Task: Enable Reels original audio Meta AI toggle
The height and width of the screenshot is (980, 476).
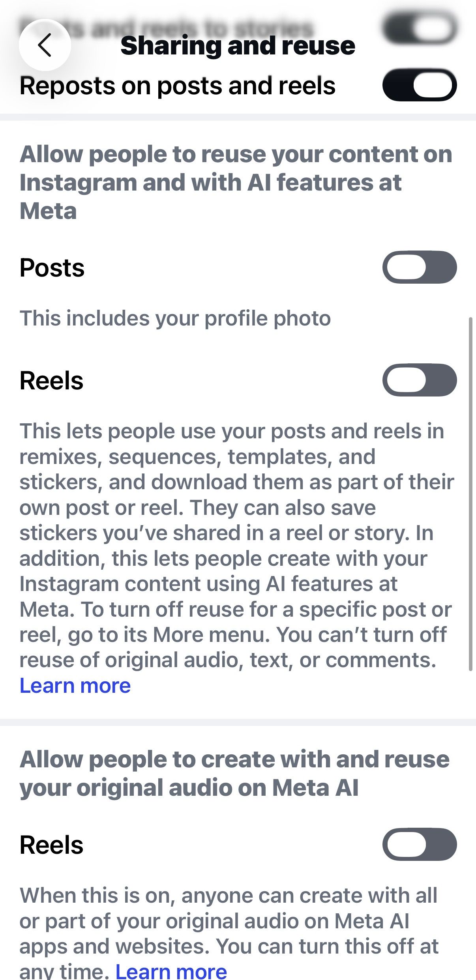Action: pos(420,845)
